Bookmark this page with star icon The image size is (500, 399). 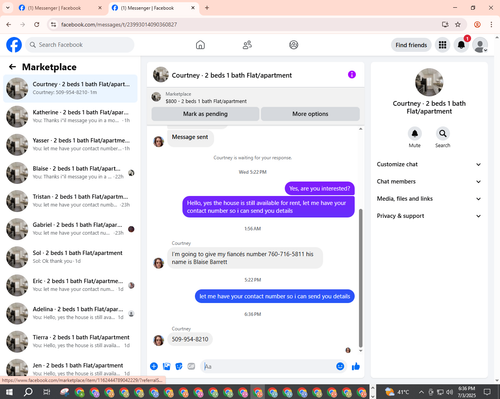click(x=458, y=24)
